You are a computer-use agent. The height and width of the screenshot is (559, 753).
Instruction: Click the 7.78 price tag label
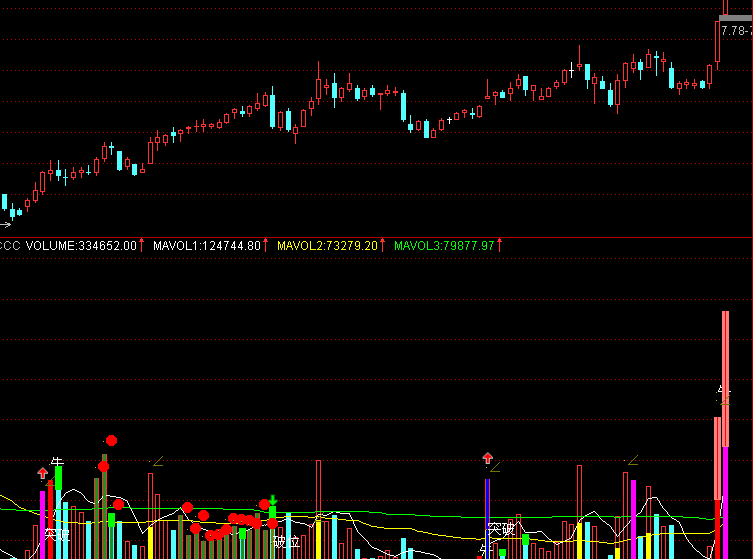point(736,31)
